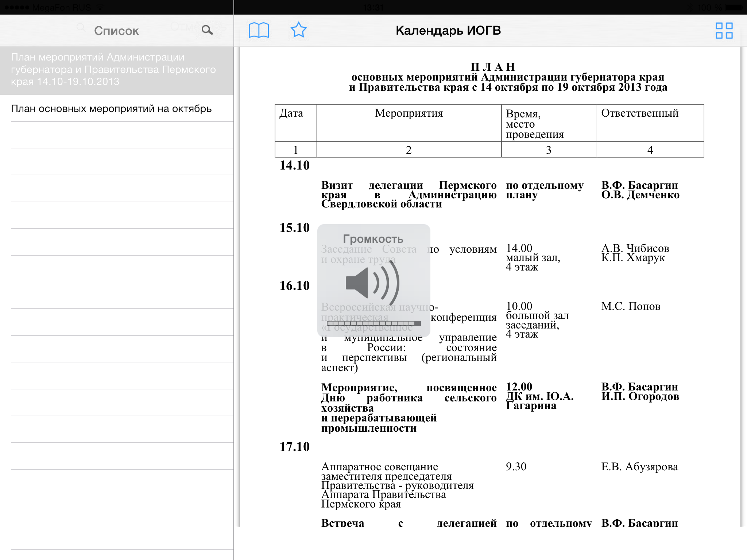Open 'План основных мероприятий на октябрь' item
Viewport: 747px width, 560px height.
111,109
